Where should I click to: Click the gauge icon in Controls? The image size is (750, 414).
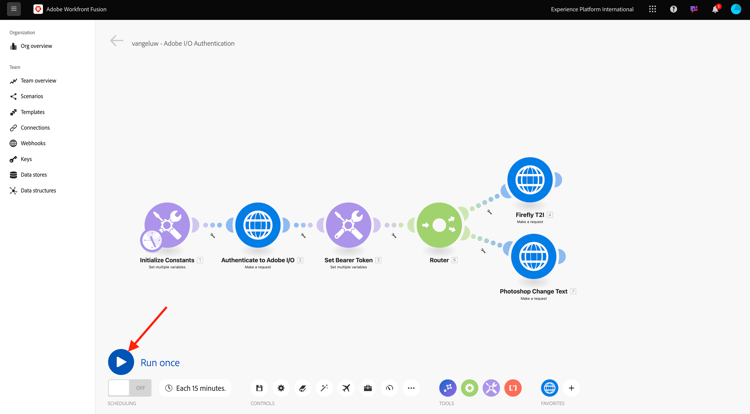click(389, 388)
